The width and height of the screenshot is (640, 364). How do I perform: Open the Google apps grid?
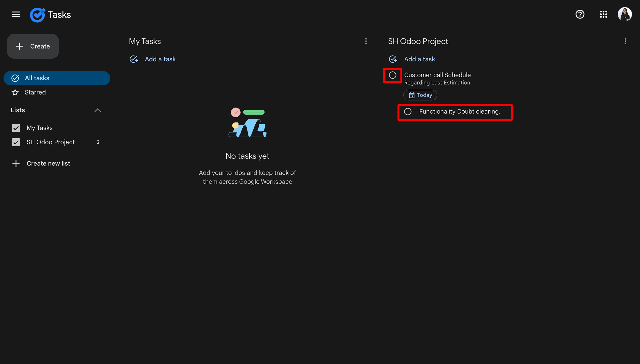603,14
